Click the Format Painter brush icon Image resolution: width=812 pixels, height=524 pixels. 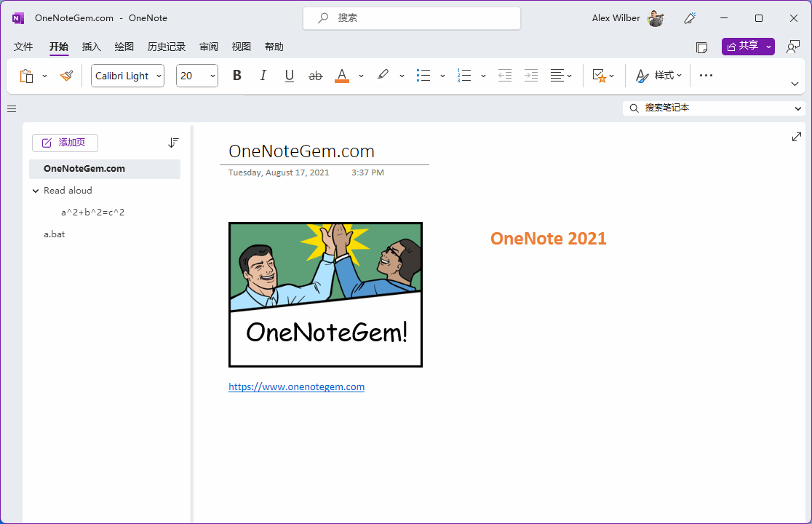(66, 76)
